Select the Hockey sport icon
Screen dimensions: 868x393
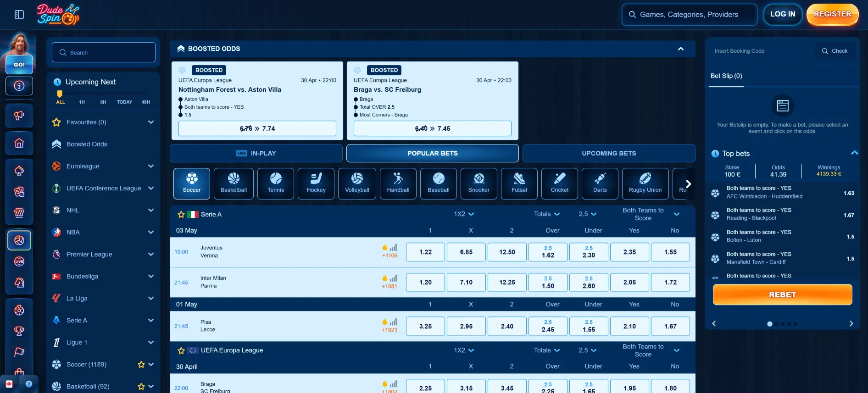[x=316, y=183]
